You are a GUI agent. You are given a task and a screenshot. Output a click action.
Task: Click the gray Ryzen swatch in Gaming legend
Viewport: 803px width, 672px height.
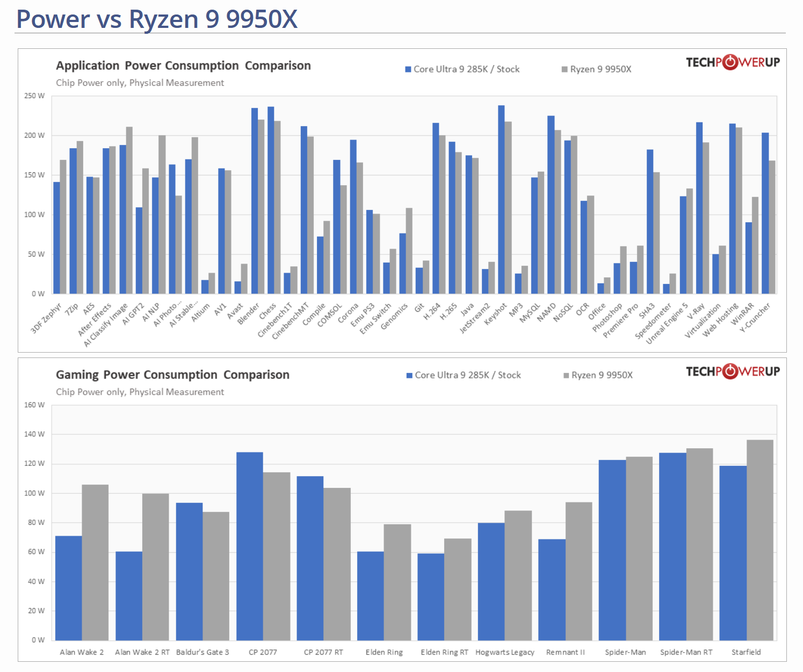pyautogui.click(x=566, y=375)
